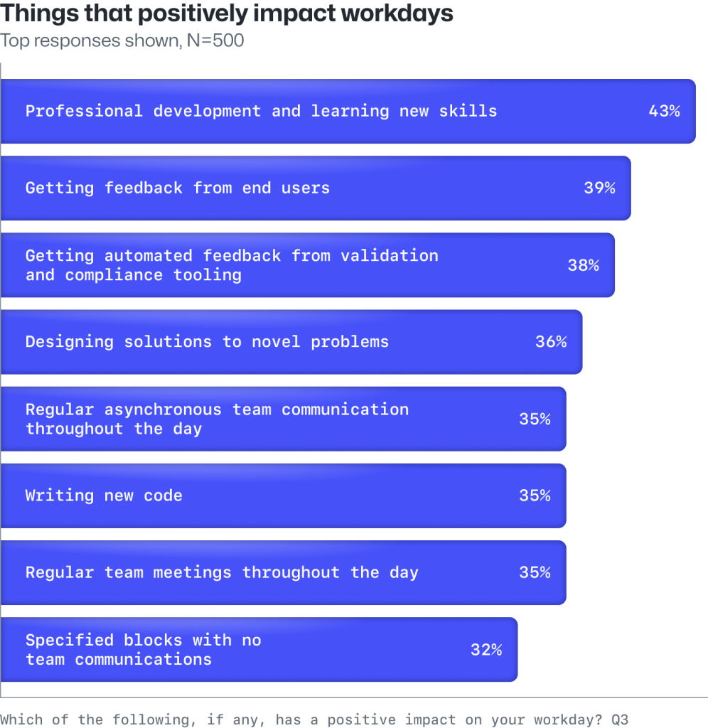
Task: Select the "Regular asynchronous team communication" label
Action: pos(217,419)
